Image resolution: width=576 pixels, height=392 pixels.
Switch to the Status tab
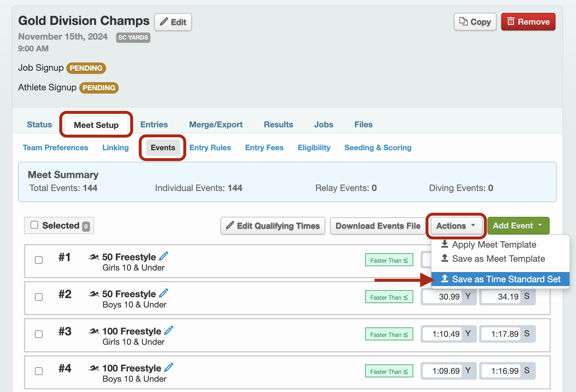tap(39, 124)
